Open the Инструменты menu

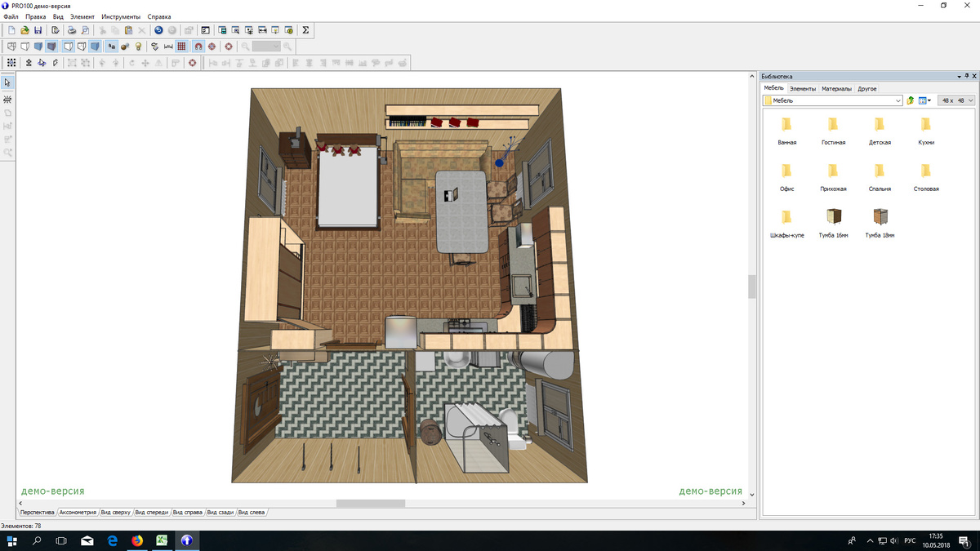pos(121,16)
